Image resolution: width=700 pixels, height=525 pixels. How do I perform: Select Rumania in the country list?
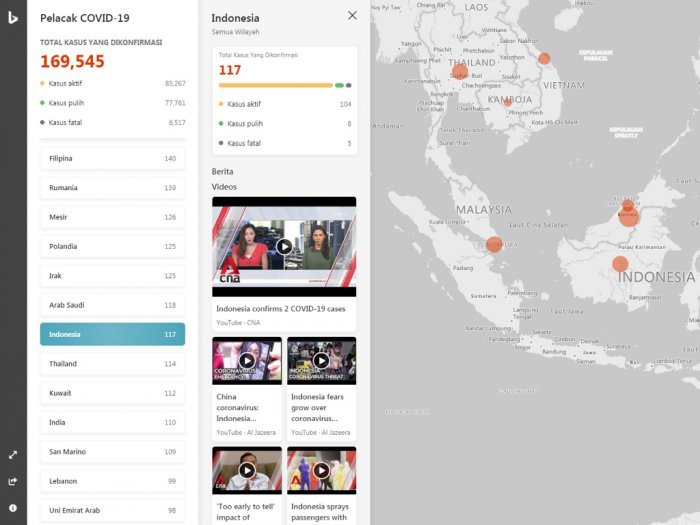click(112, 188)
